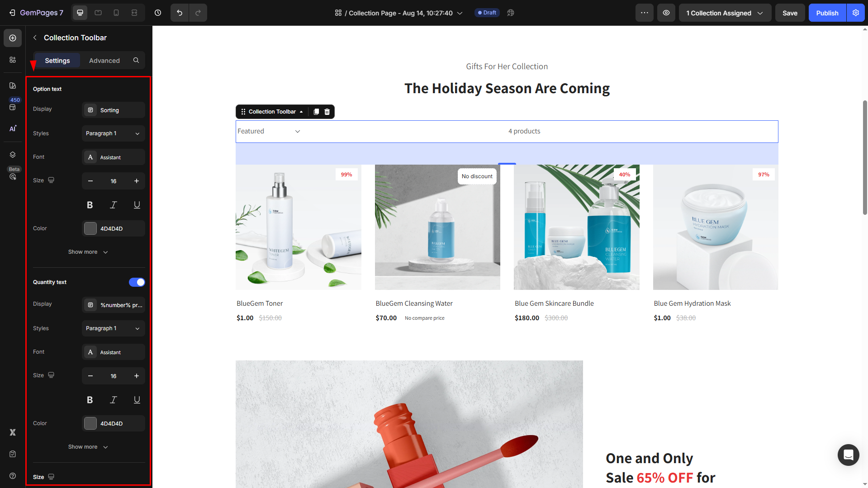Preview page with the eye icon
Screen dimensions: 868x488
(666, 13)
